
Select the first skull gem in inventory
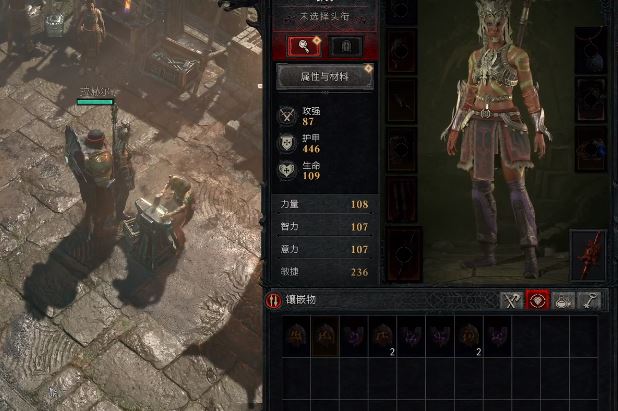[x=296, y=336]
